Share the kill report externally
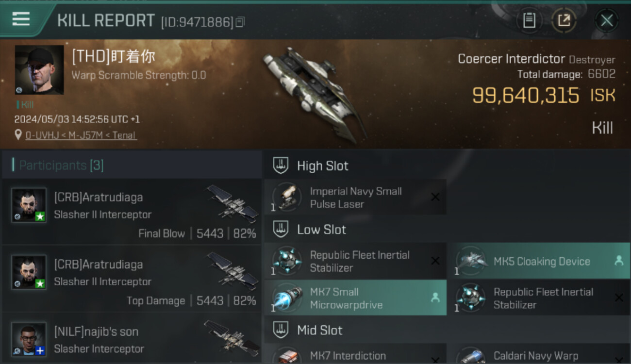The width and height of the screenshot is (631, 364). coord(564,20)
